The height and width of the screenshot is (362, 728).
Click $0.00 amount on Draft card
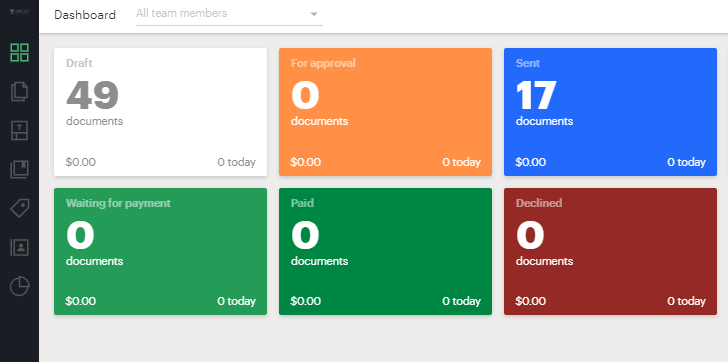pyautogui.click(x=81, y=162)
